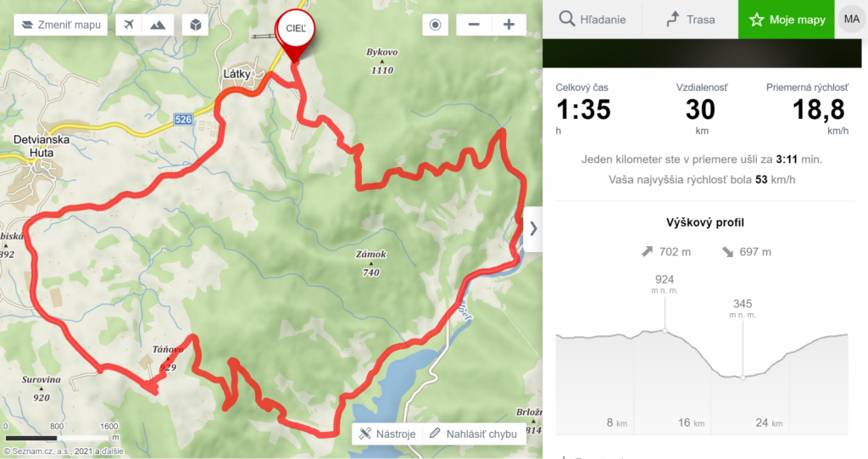Switch to the Trasa route tab
Screen dimensions: 868x459
(690, 20)
